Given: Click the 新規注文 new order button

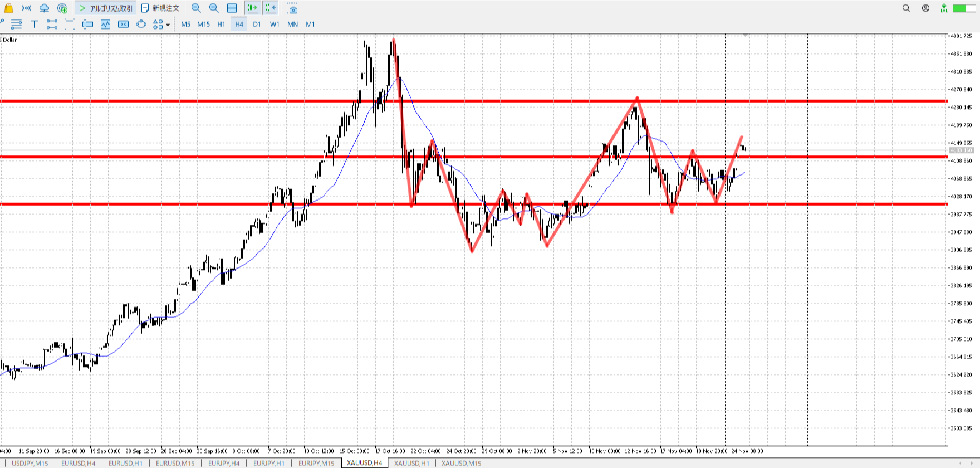Looking at the screenshot, I should pyautogui.click(x=160, y=8).
